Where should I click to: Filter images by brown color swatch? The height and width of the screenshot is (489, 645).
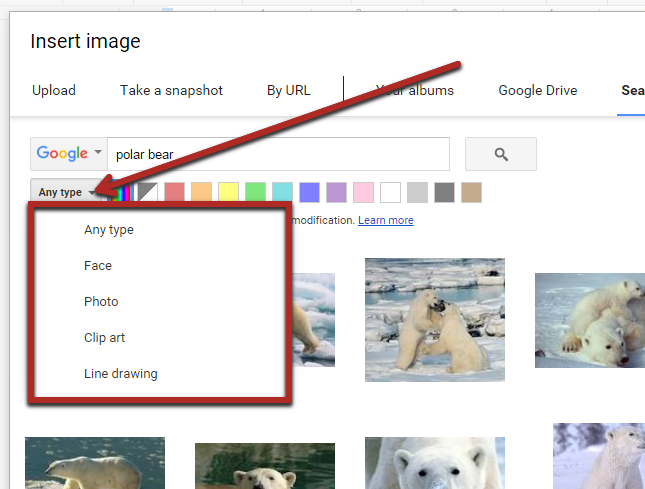tap(471, 192)
